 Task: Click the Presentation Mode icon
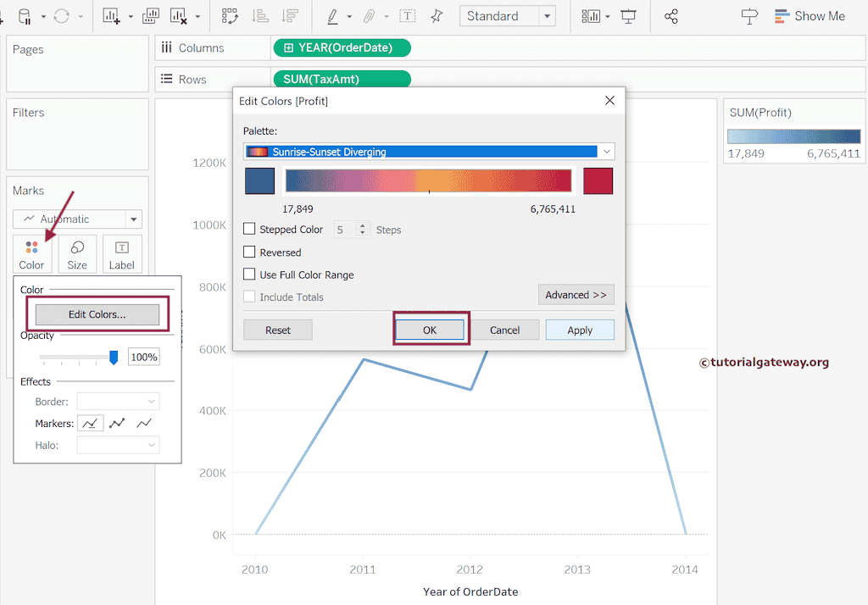[x=628, y=17]
